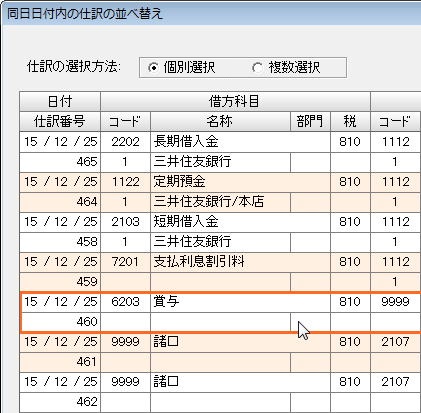This screenshot has width=421, height=413.
Task: Click the 仕訳番号 column header
Action: point(60,121)
